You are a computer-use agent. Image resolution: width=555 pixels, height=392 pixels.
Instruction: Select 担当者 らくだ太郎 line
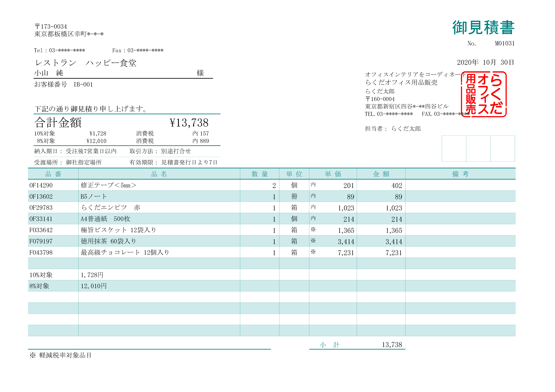pos(393,129)
